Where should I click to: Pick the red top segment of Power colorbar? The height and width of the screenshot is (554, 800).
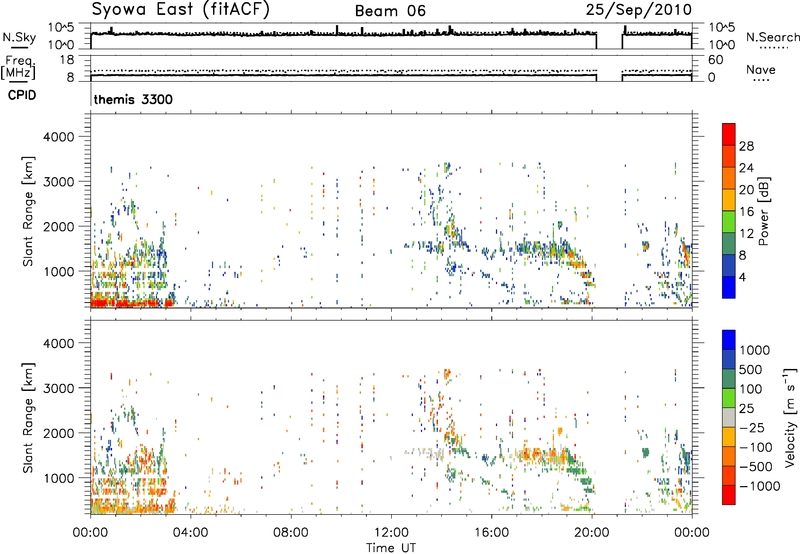click(x=729, y=135)
